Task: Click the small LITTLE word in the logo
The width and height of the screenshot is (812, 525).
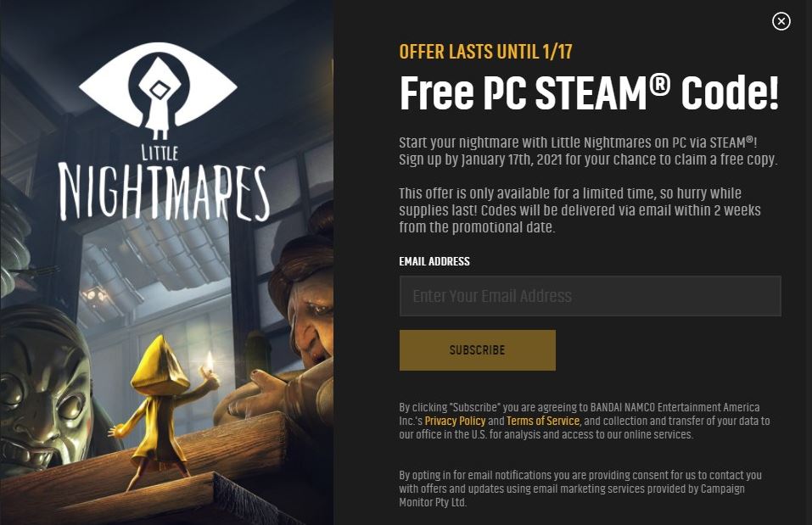Action: [x=160, y=153]
